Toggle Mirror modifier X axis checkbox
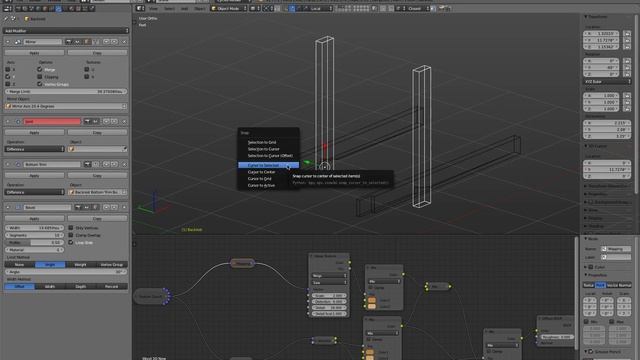 click(7, 69)
